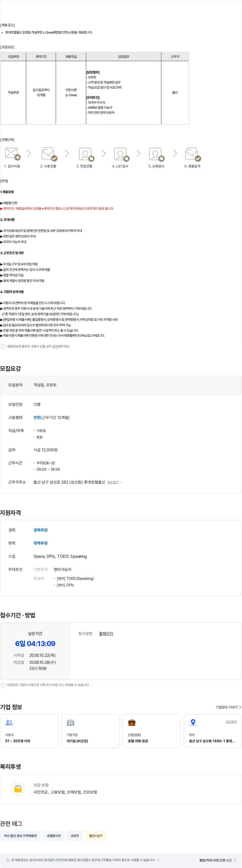Click the chevron after 근무지주소 지도보기

121,482
